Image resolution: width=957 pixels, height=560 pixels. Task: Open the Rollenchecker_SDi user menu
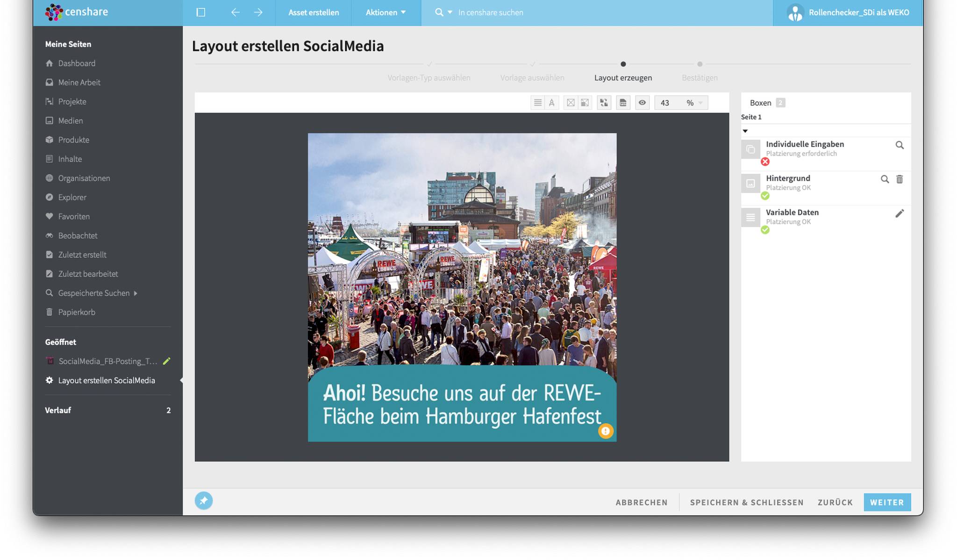(848, 13)
